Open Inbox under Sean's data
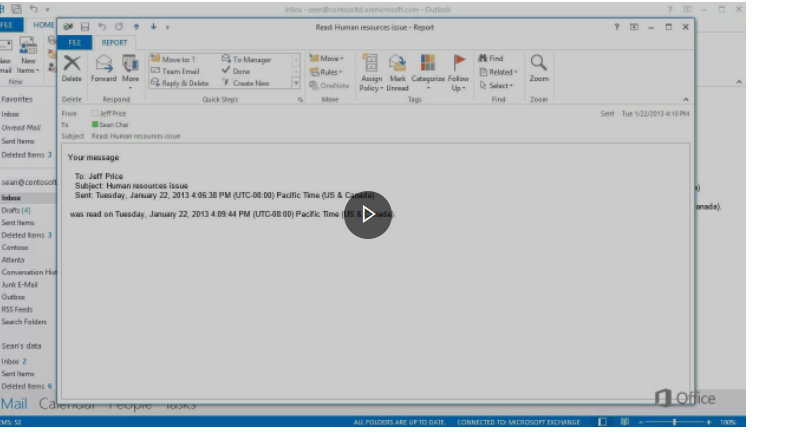 click(14, 361)
